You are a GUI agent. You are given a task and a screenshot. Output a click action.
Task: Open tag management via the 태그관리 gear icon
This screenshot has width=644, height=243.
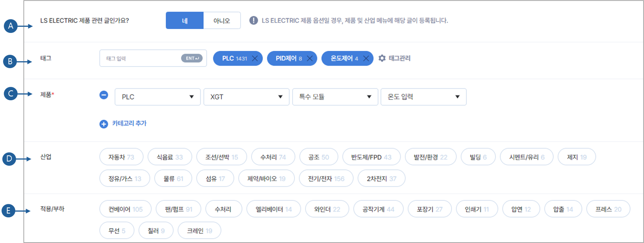[x=381, y=58]
